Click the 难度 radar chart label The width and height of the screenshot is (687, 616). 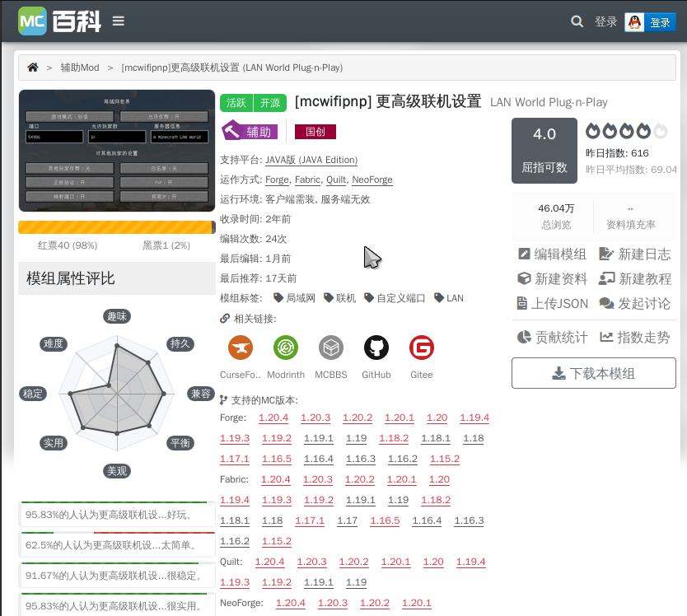pos(54,344)
